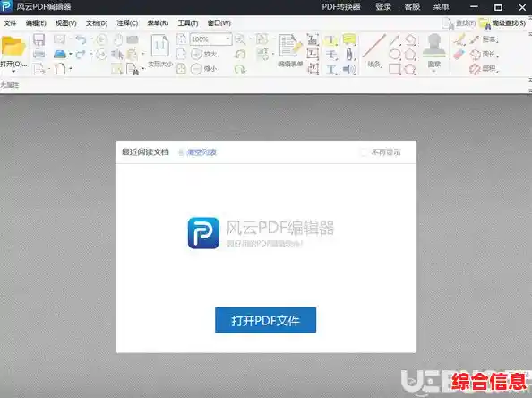
Task: Click the Email envelope icon
Action: 60,39
